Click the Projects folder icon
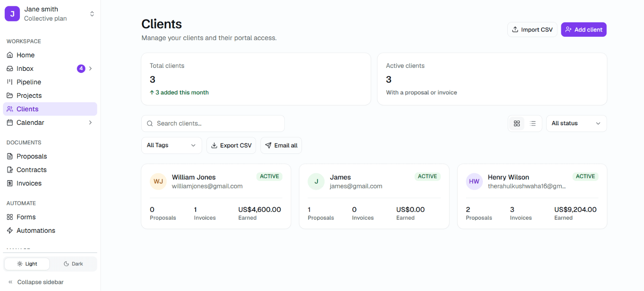This screenshot has height=291, width=644. click(10, 95)
